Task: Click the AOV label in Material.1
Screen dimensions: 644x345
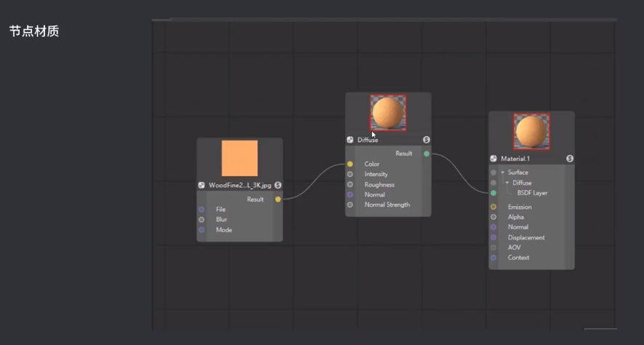Action: (x=514, y=247)
